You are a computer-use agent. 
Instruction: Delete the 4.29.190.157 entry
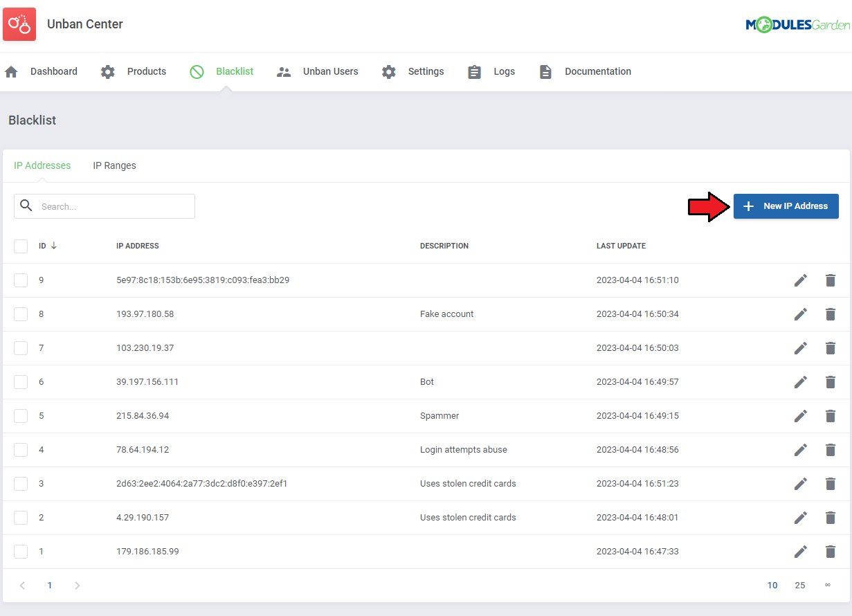click(x=831, y=518)
